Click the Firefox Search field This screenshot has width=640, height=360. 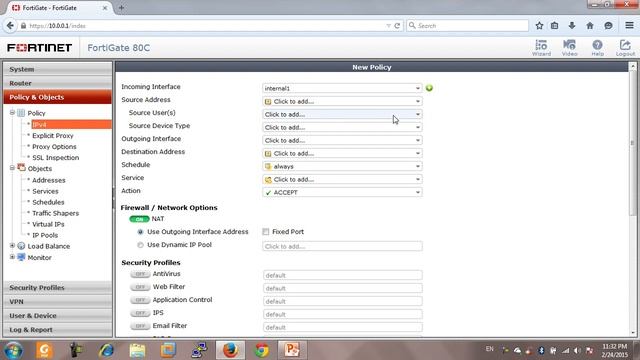(467, 26)
